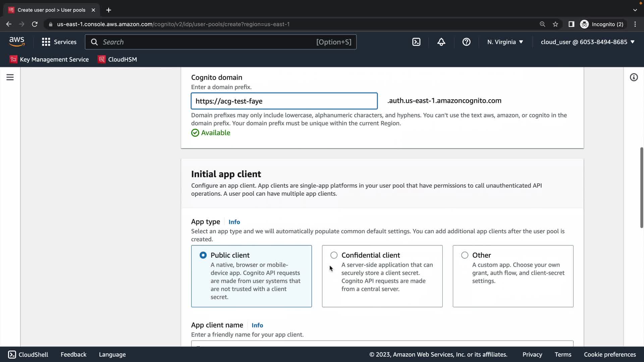The height and width of the screenshot is (362, 644).
Task: Open the Chrome three-dot menu
Action: pyautogui.click(x=635, y=24)
